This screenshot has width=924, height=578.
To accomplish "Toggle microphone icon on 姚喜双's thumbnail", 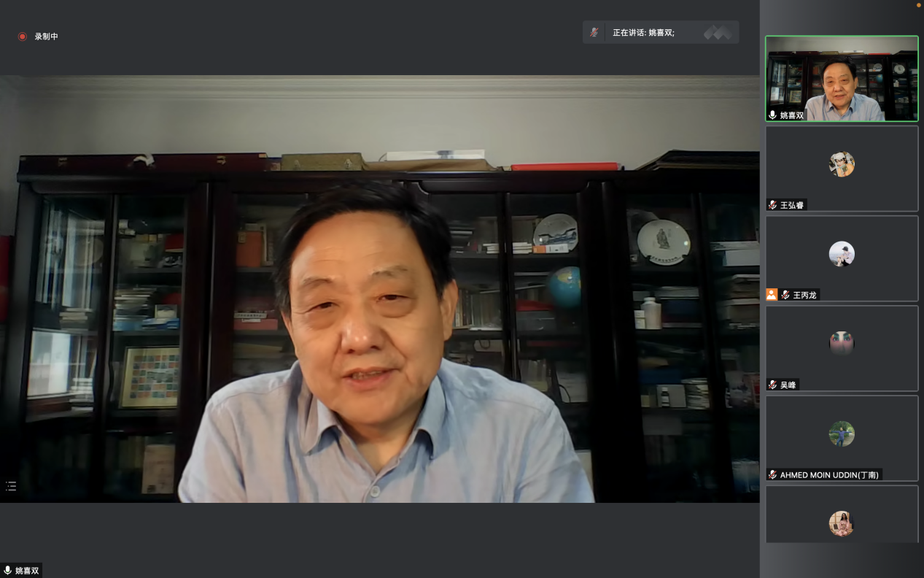I will pos(773,115).
